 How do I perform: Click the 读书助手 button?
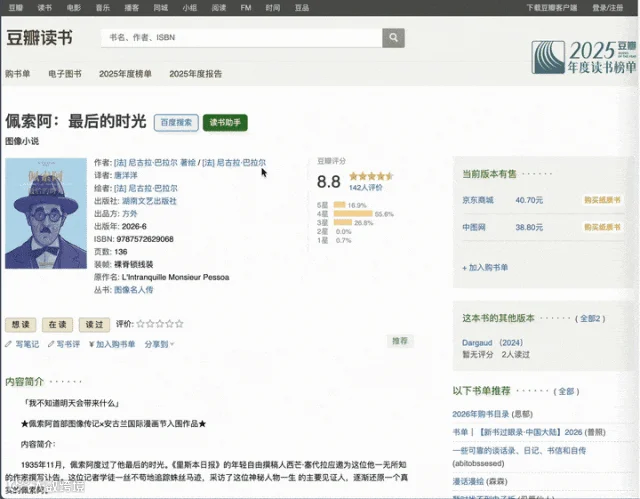(x=225, y=122)
